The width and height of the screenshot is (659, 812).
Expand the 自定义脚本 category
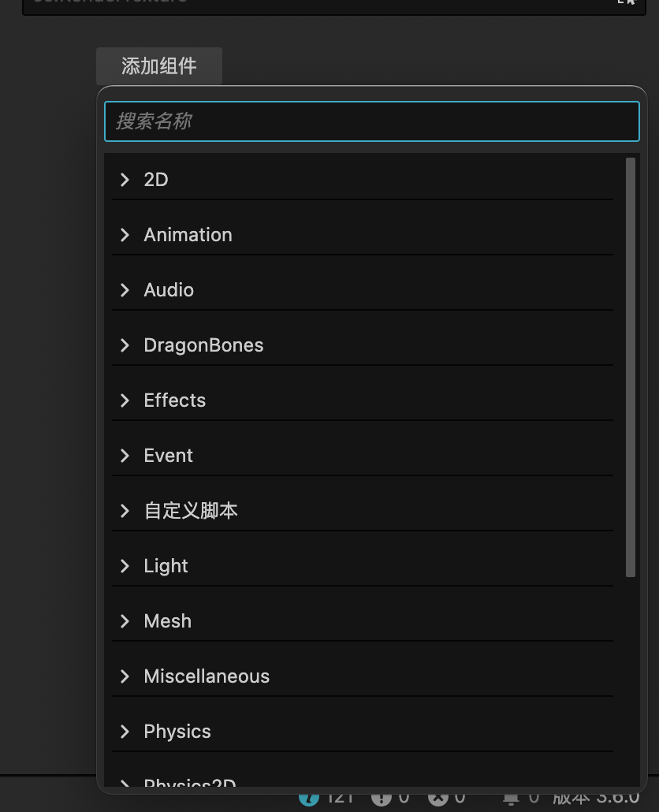click(190, 511)
